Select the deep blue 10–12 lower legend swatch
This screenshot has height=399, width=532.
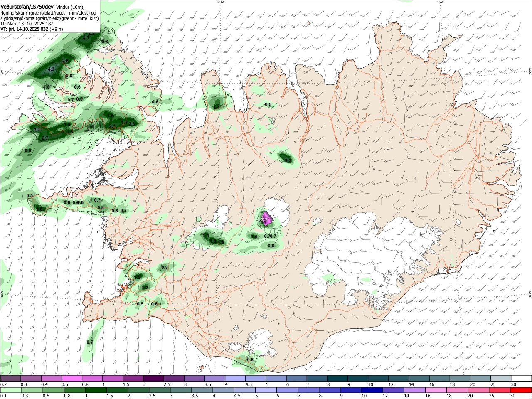click(372, 390)
